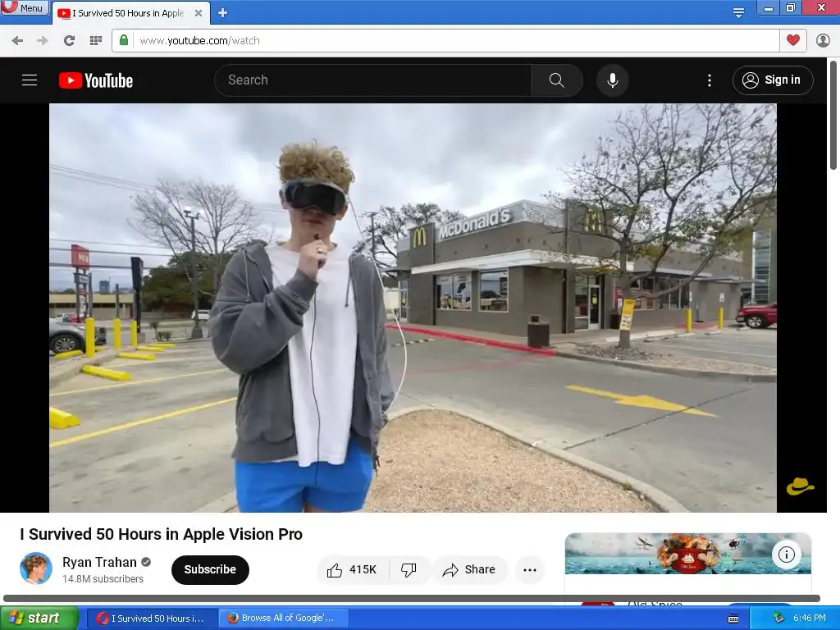The image size is (840, 630).
Task: Open the Speed Dial grid icon
Action: [96, 41]
